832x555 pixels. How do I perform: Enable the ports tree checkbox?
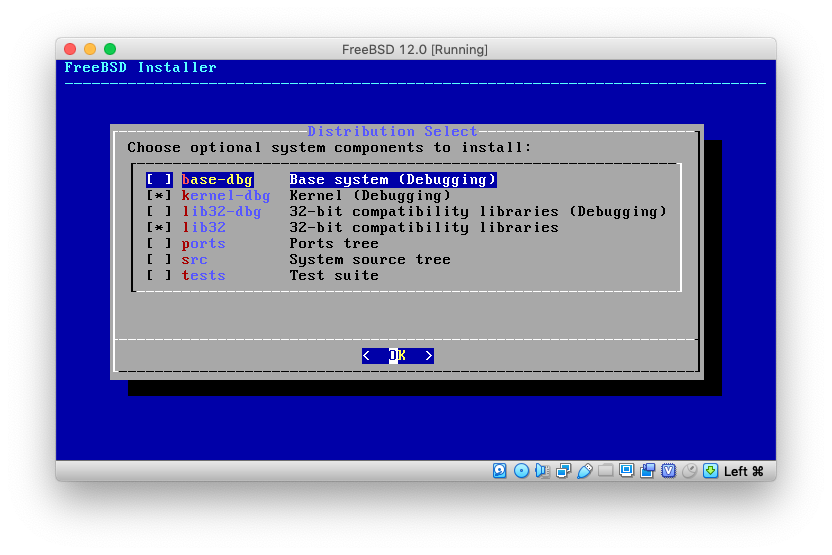(x=159, y=244)
